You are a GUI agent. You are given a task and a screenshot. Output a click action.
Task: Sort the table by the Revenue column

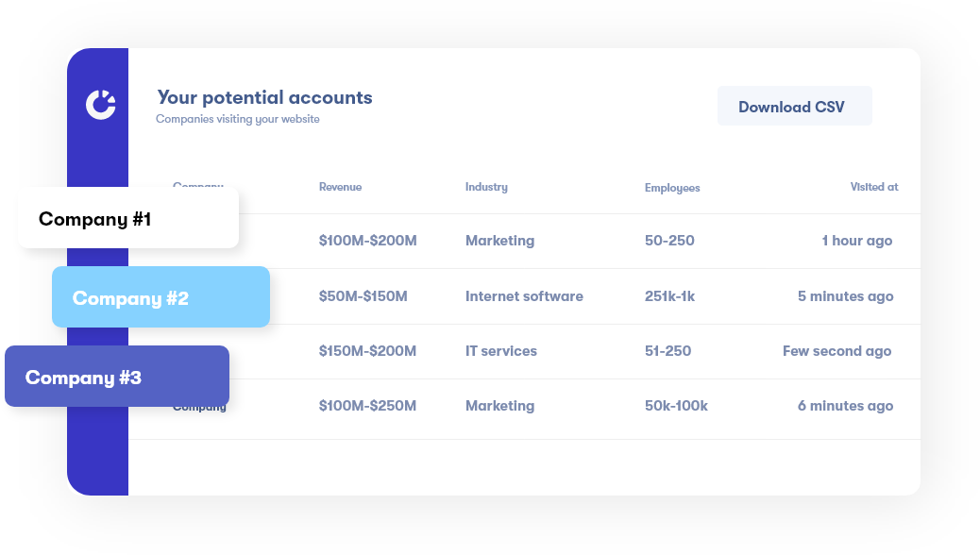point(340,187)
